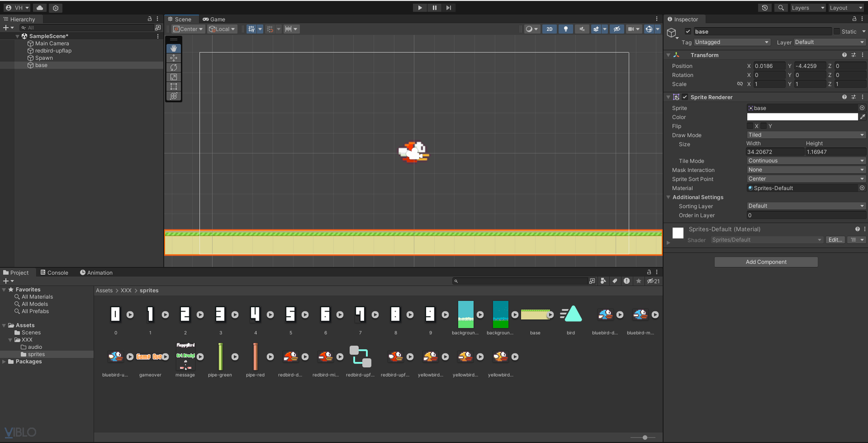Open the global search icon
The height and width of the screenshot is (443, 868).
point(781,8)
